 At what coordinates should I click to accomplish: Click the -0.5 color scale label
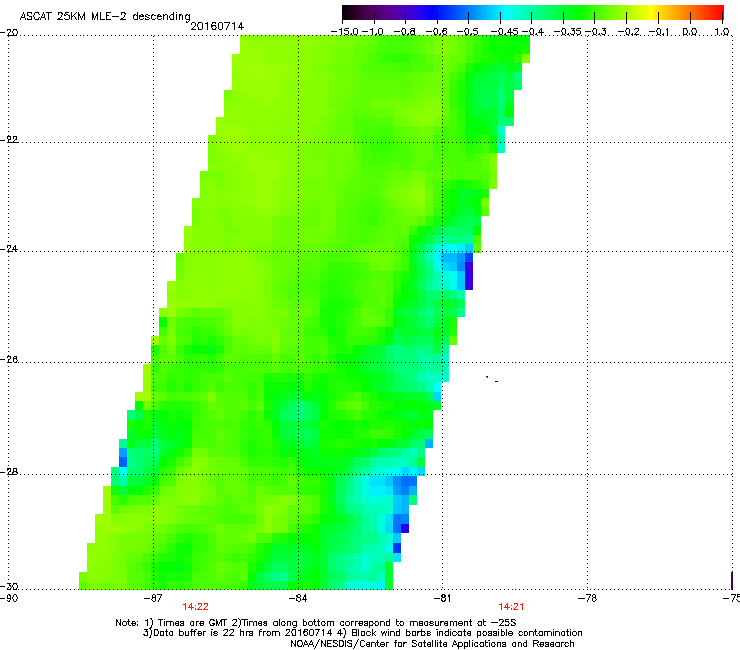coord(468,32)
